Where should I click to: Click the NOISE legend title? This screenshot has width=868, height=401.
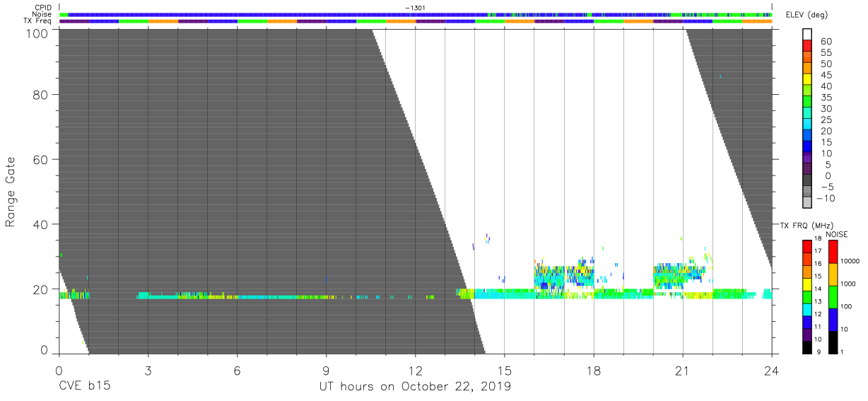pos(836,234)
